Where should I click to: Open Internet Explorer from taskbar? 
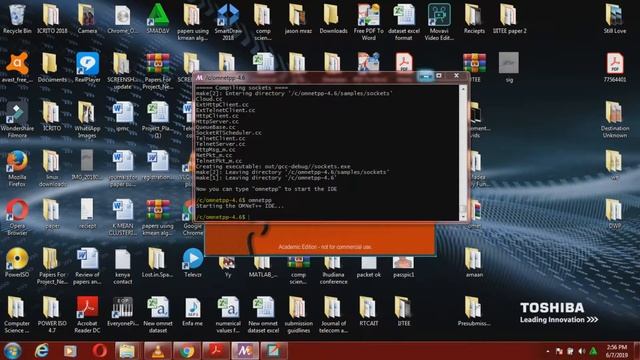[42, 351]
